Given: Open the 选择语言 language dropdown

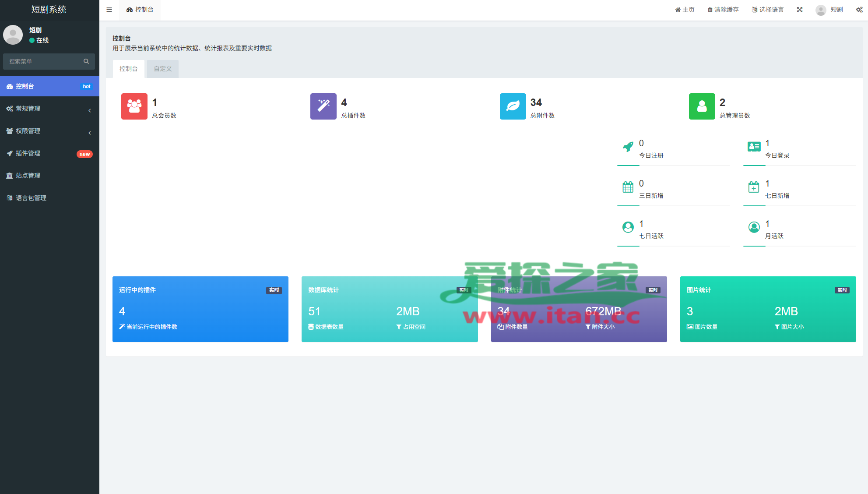Looking at the screenshot, I should [767, 10].
